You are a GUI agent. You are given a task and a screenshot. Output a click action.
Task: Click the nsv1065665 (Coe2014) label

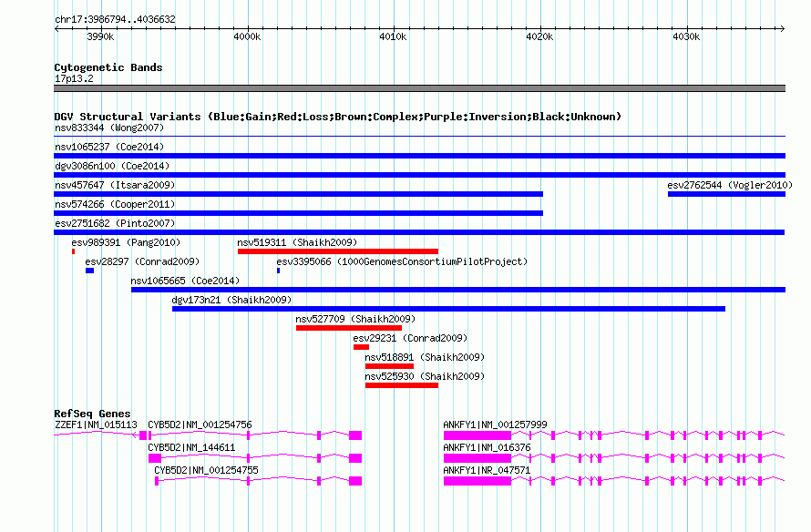click(x=185, y=281)
